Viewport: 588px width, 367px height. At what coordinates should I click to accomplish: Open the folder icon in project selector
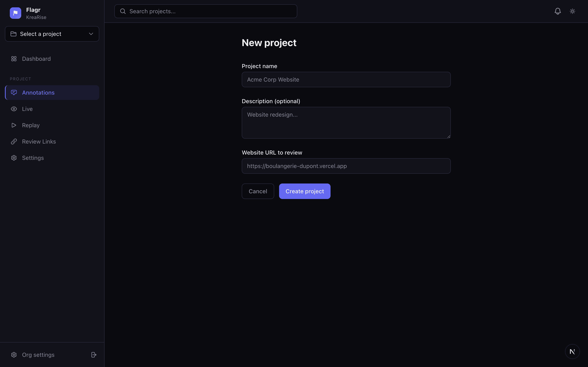pyautogui.click(x=14, y=34)
